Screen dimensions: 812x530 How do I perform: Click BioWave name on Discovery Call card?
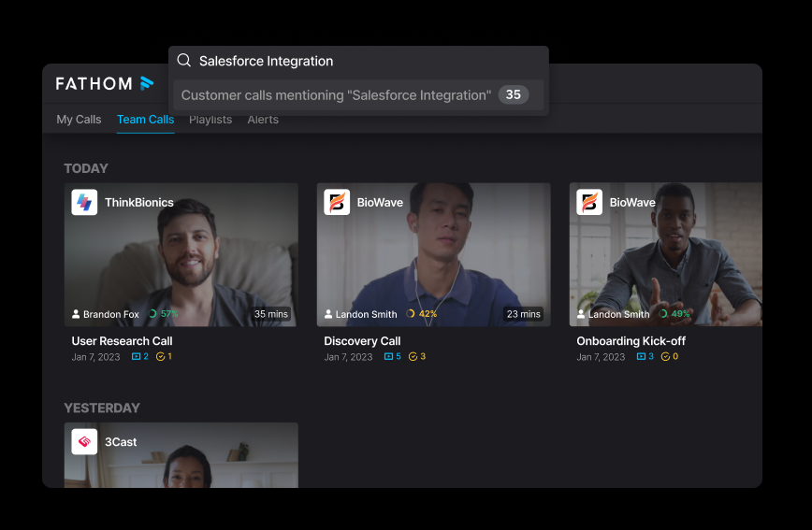tap(380, 203)
